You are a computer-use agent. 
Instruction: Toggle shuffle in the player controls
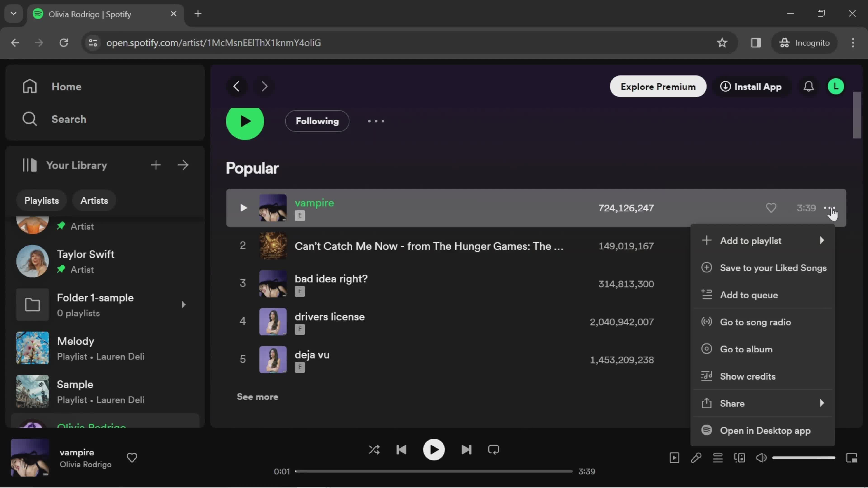[x=374, y=450]
